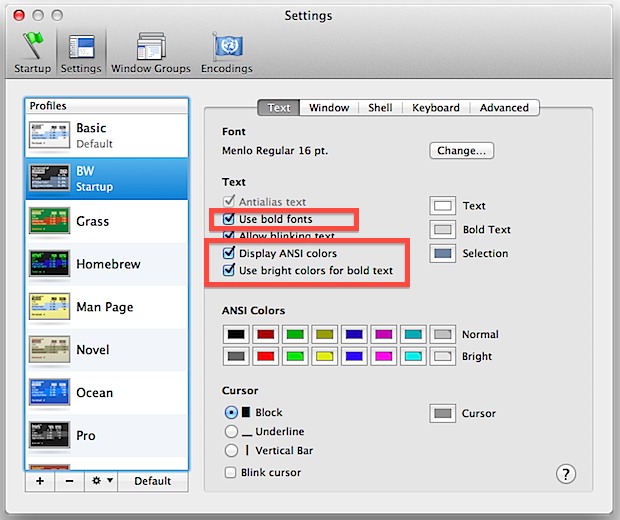Open the gear action menu
The height and width of the screenshot is (520, 620).
point(101,481)
